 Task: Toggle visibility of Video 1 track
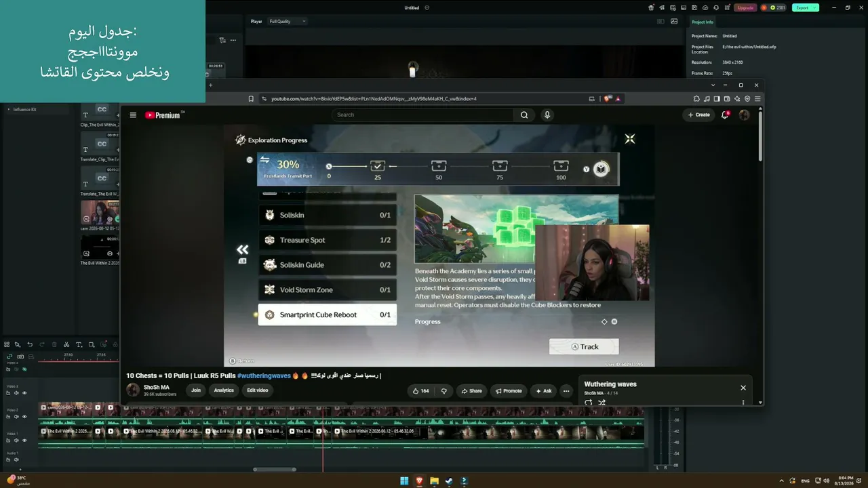(x=25, y=440)
